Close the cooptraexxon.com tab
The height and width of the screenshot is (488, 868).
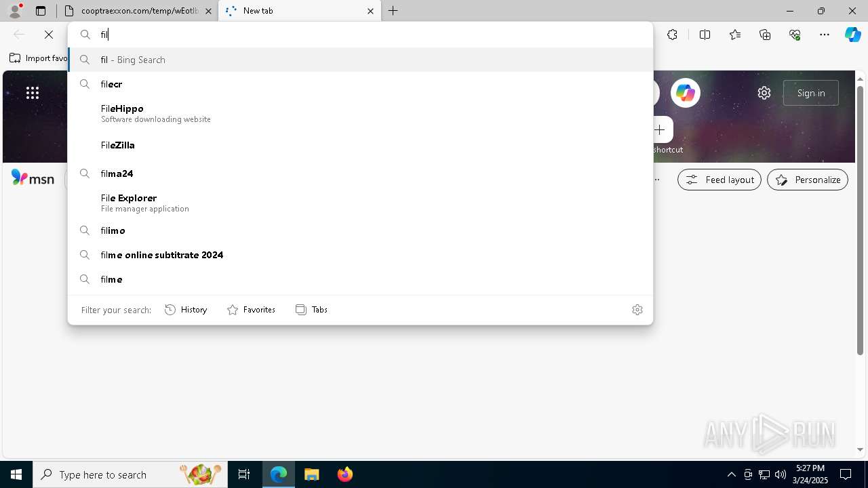click(208, 11)
